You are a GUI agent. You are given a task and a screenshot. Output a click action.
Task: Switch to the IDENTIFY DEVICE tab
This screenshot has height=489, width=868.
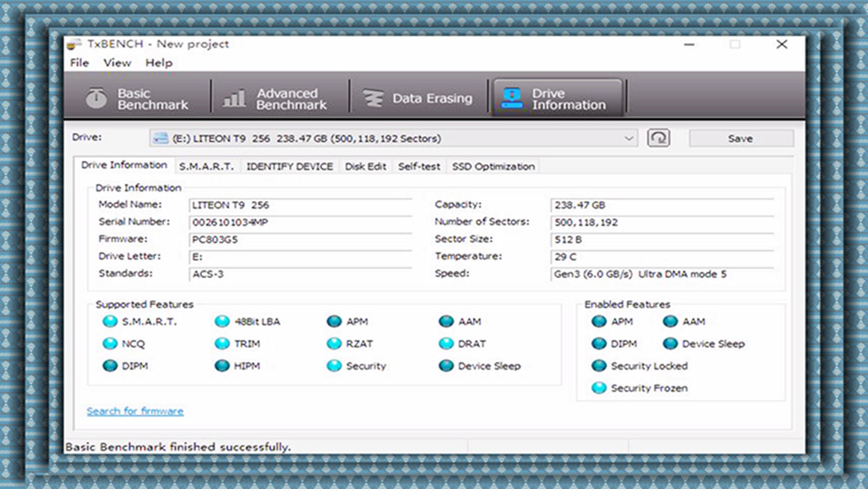290,166
